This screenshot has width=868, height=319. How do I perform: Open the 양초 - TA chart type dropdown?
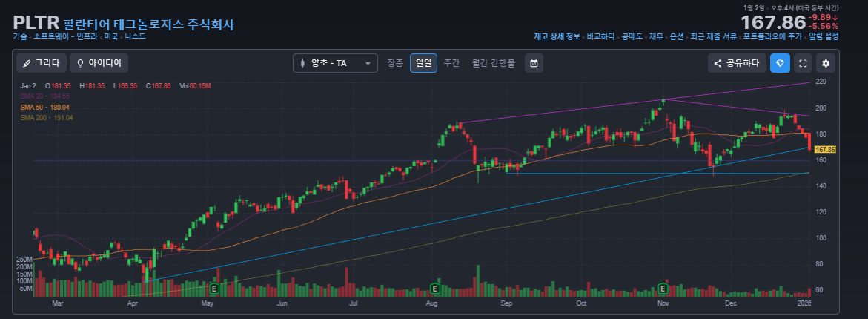pyautogui.click(x=336, y=63)
